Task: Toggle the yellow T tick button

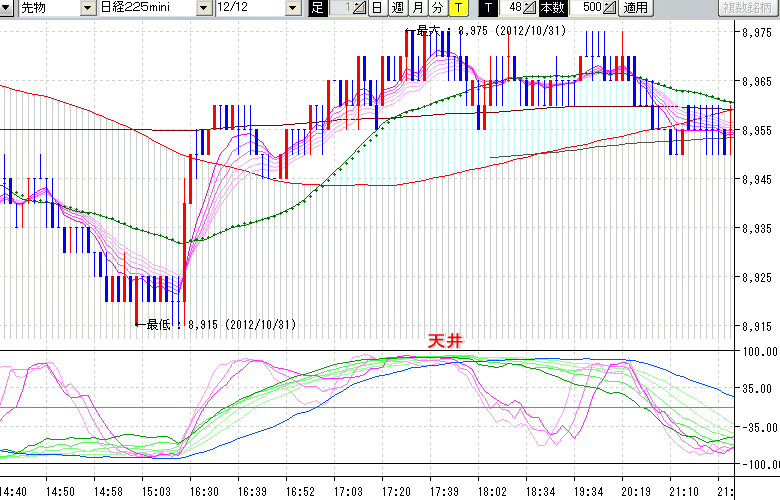Action: click(x=457, y=8)
